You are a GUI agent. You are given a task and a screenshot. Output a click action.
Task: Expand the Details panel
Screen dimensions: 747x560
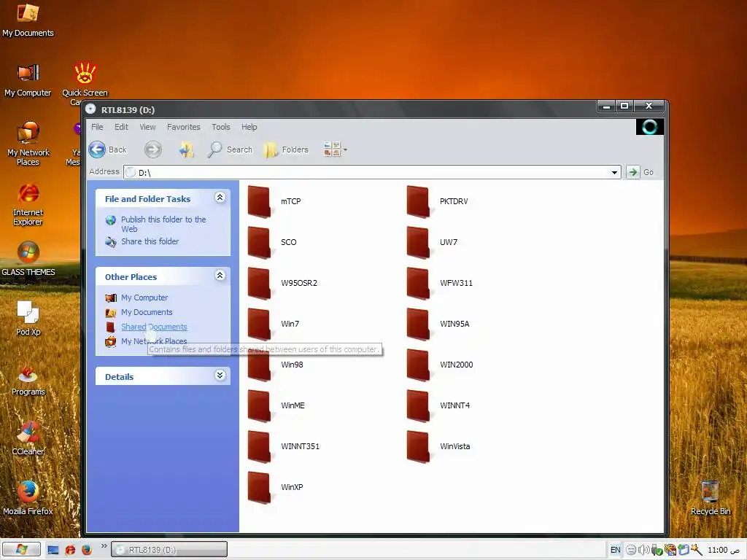click(x=220, y=376)
